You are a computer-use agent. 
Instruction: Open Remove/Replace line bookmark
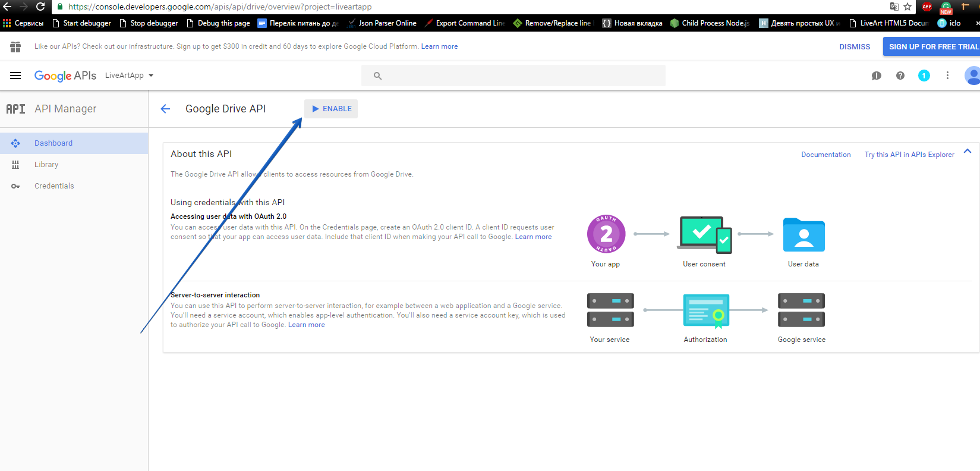[553, 23]
